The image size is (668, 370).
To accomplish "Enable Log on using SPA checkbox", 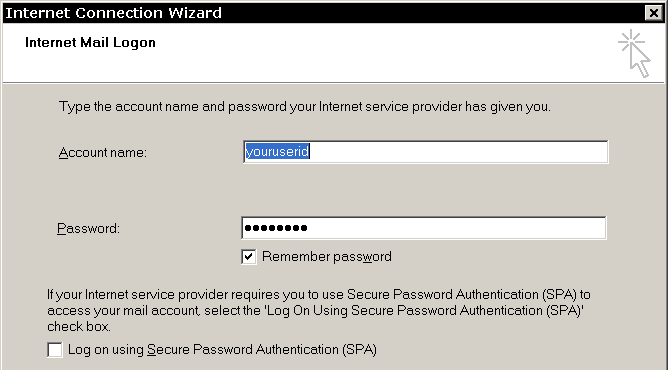I will [x=55, y=350].
